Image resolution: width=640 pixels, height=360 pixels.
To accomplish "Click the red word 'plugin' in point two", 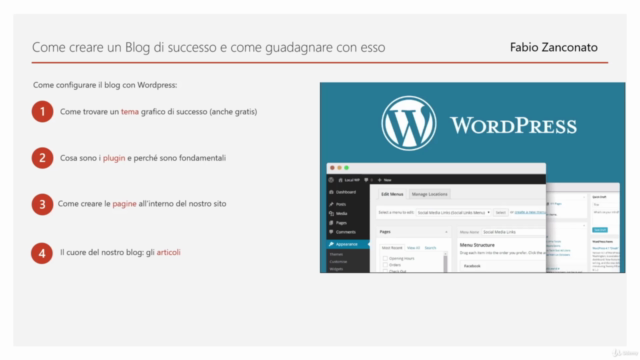I will (114, 158).
